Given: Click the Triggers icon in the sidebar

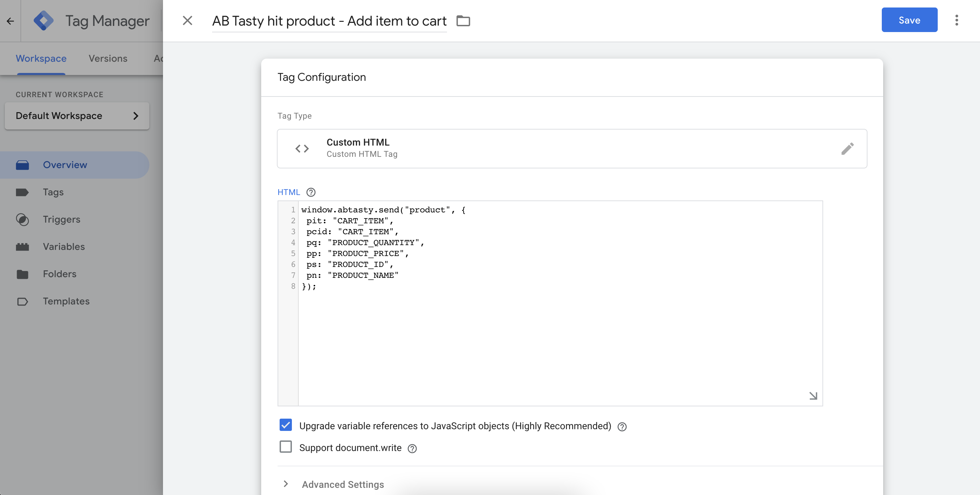Looking at the screenshot, I should (23, 220).
